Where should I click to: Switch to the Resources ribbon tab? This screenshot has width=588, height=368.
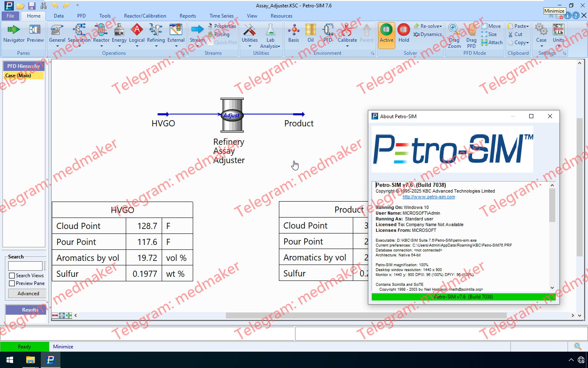(281, 16)
